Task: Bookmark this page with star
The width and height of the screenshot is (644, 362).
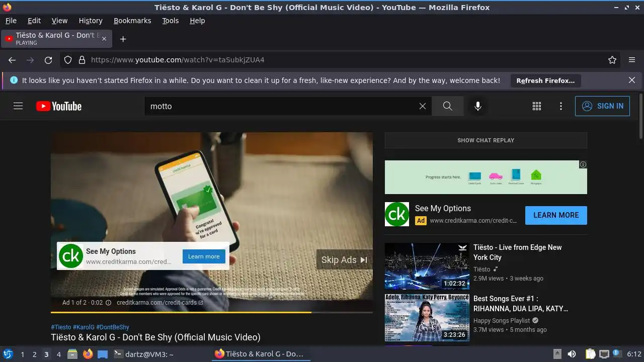Action: (612, 60)
